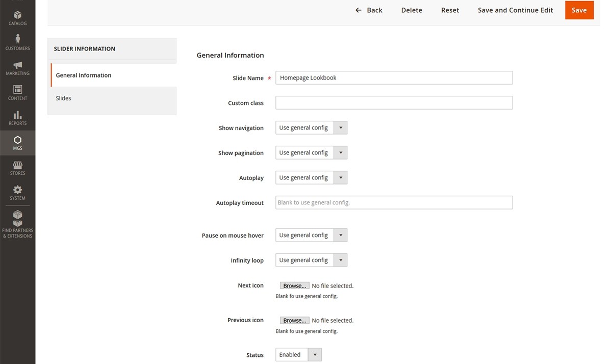
Task: Delete this slider
Action: (412, 10)
